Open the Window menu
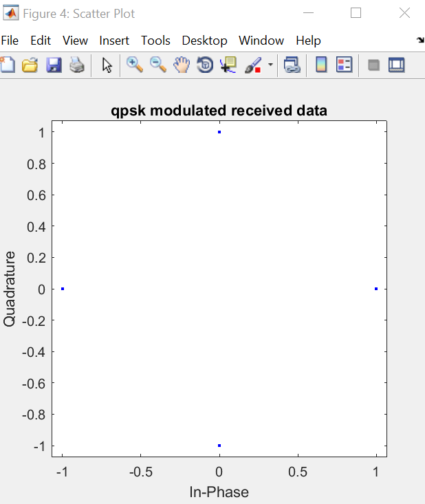Viewport: 425px width, 504px height. coord(261,41)
